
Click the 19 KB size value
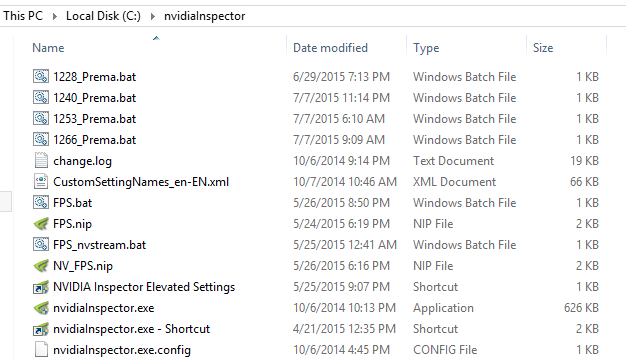coord(584,161)
